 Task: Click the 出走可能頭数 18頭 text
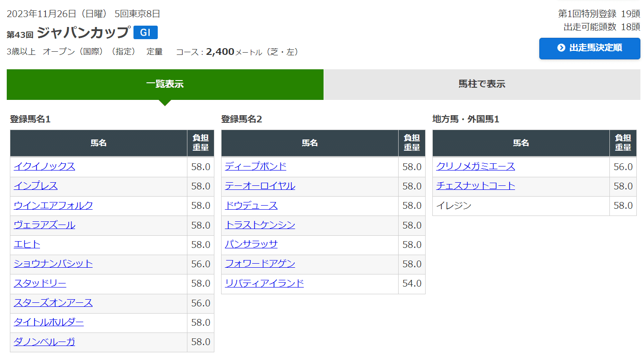pos(602,27)
